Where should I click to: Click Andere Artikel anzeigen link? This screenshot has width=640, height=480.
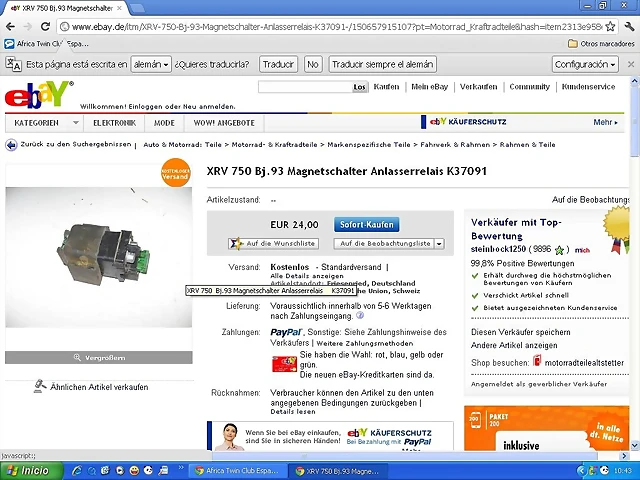514,345
